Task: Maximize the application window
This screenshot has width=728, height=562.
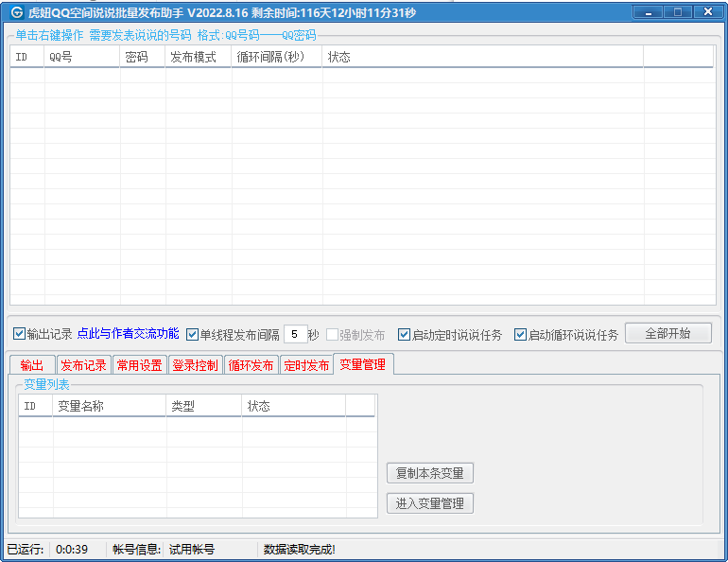Action: tap(677, 12)
